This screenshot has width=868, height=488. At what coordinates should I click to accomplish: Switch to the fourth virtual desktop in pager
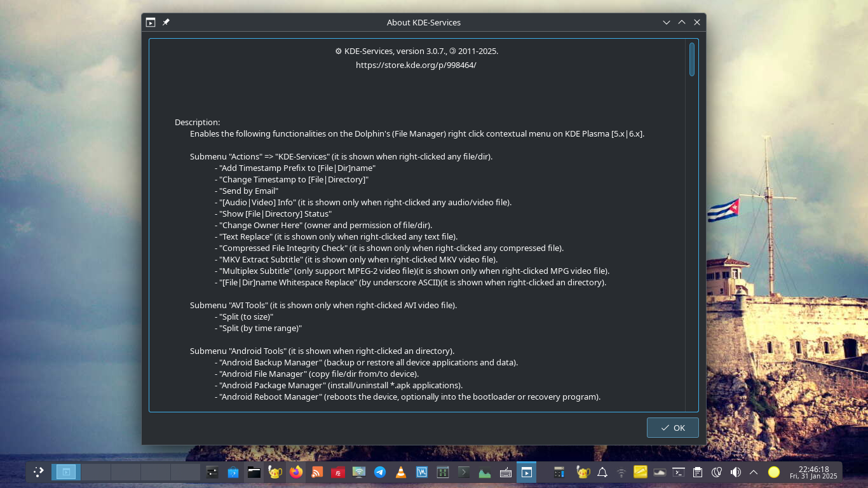click(x=156, y=472)
